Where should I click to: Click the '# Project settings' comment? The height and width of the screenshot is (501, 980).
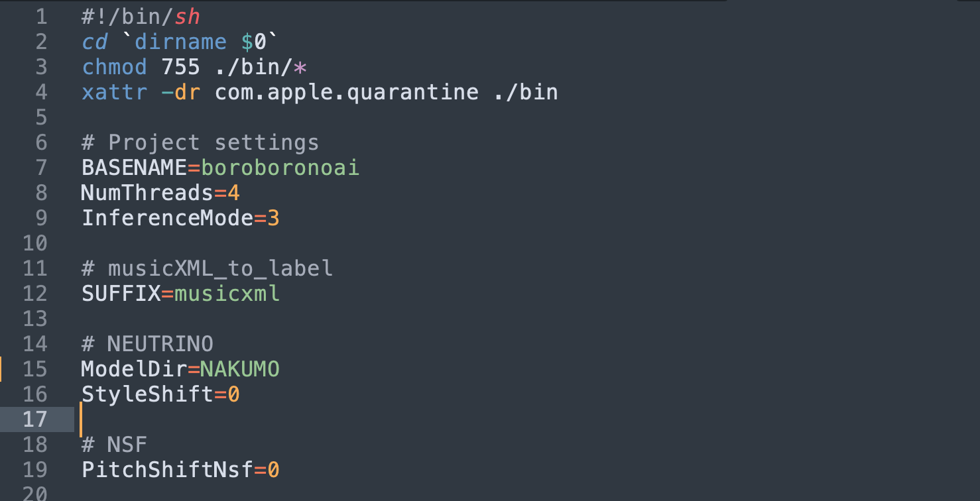[200, 142]
